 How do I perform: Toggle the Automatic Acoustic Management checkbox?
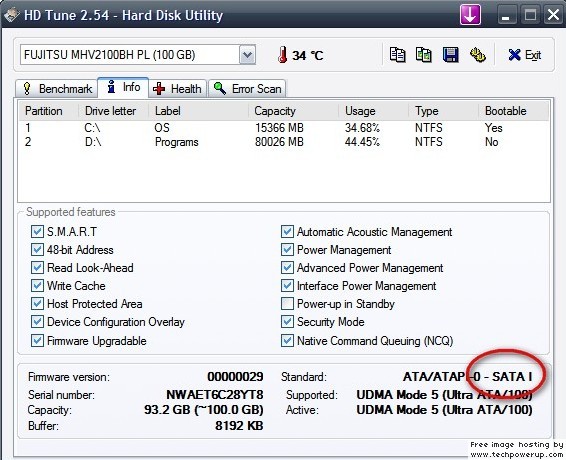point(287,231)
